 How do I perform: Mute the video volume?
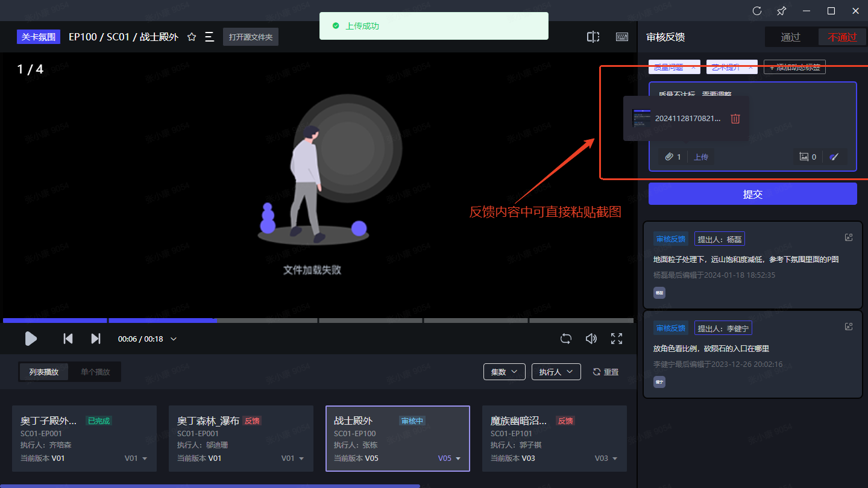tap(591, 339)
